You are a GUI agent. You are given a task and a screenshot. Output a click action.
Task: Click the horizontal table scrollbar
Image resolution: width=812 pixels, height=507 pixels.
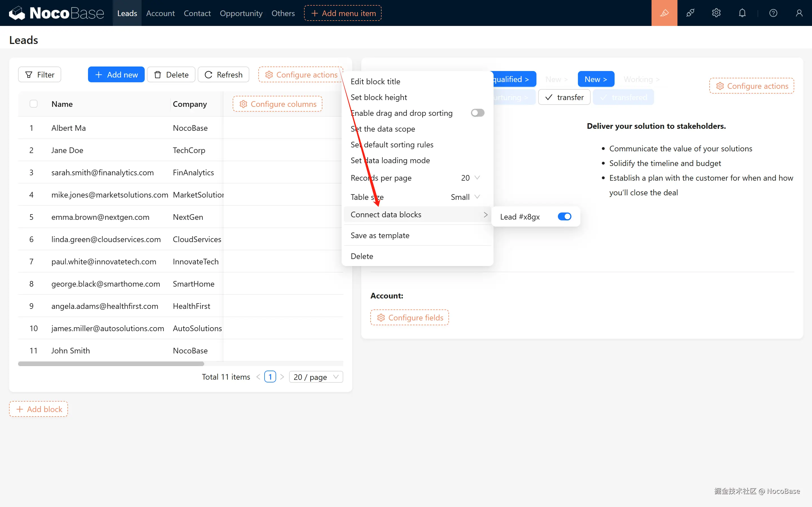[111, 364]
